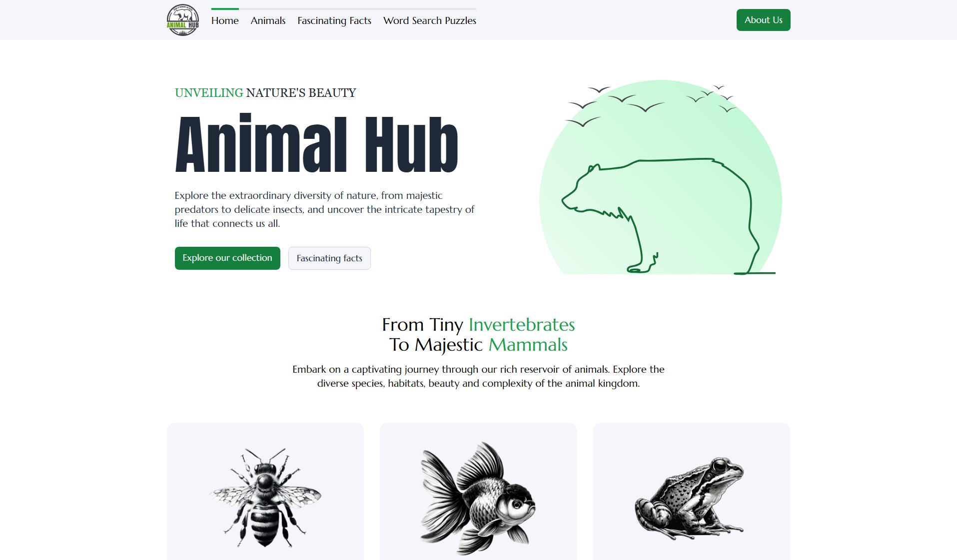Viewport: 957px width, 560px height.
Task: Click the UNVEILING NATURE'S BEAUTY tagline
Action: pyautogui.click(x=265, y=92)
